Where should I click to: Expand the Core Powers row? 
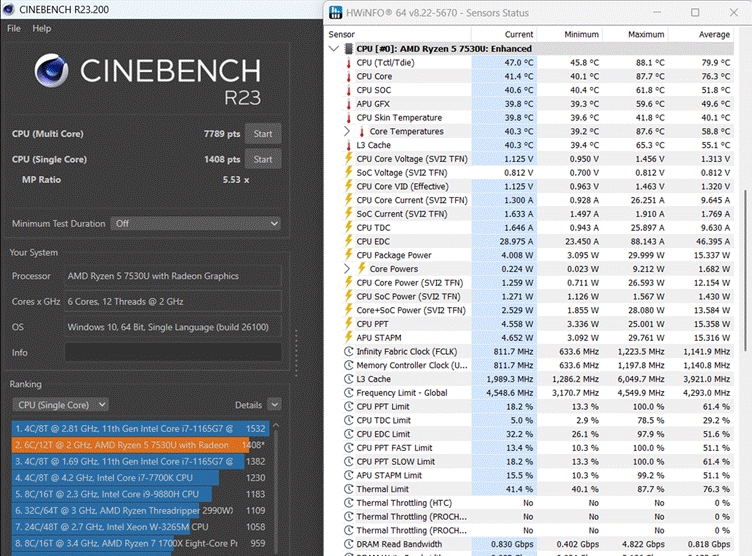point(347,269)
